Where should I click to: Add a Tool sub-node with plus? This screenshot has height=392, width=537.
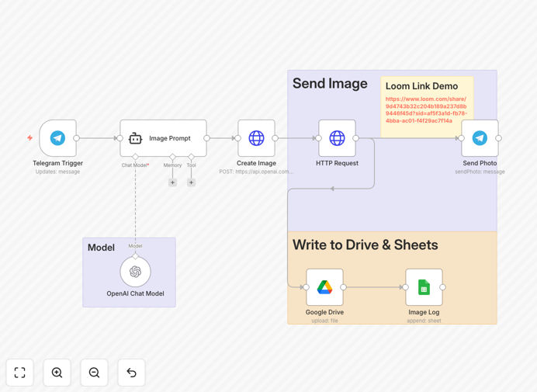click(x=192, y=182)
